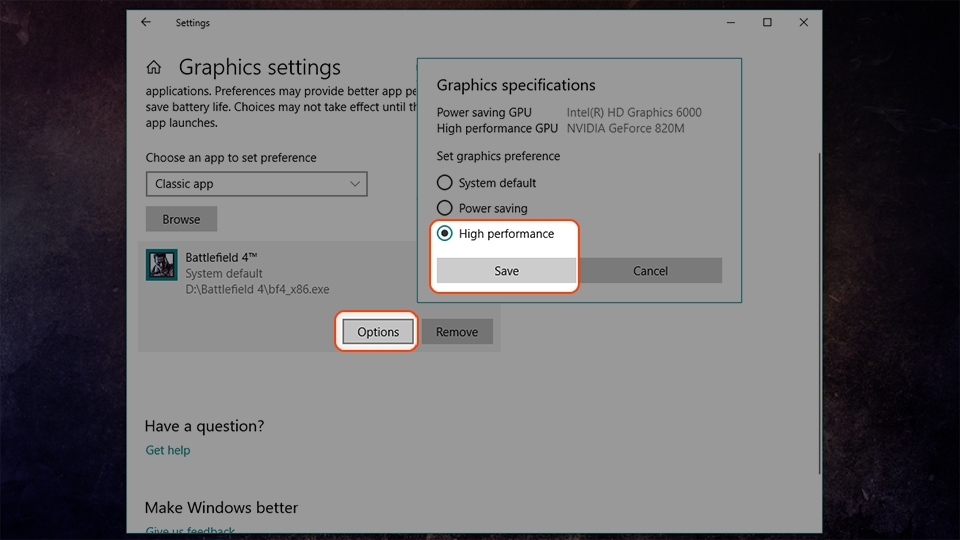Maximize the Settings window
The height and width of the screenshot is (540, 960).
coord(767,23)
